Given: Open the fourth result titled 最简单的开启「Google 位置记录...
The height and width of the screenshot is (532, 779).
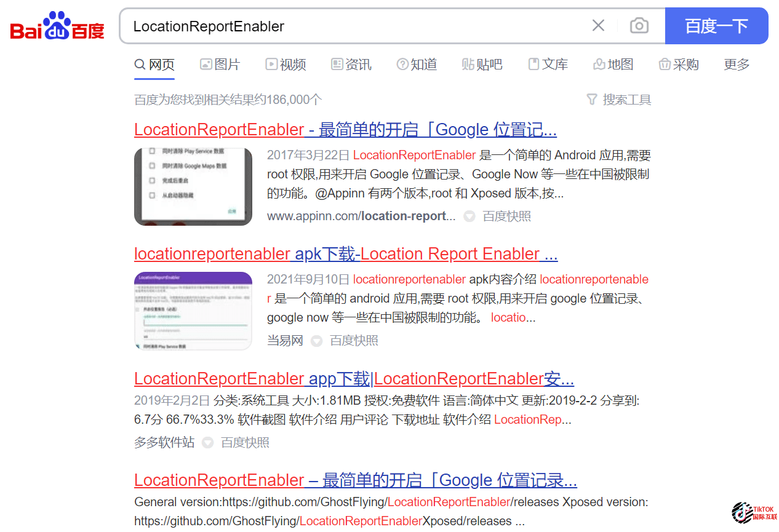Looking at the screenshot, I should click(356, 480).
